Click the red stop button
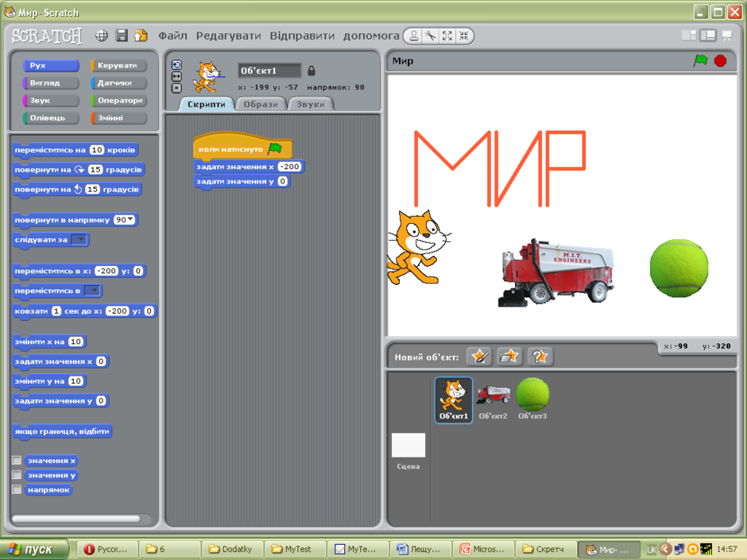The image size is (747, 560). (x=720, y=61)
